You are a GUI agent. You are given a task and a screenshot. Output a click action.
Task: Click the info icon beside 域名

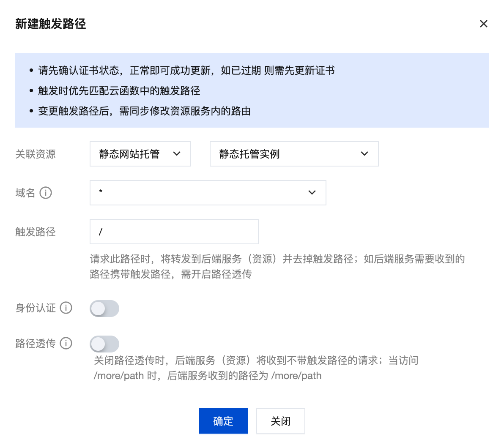click(46, 193)
